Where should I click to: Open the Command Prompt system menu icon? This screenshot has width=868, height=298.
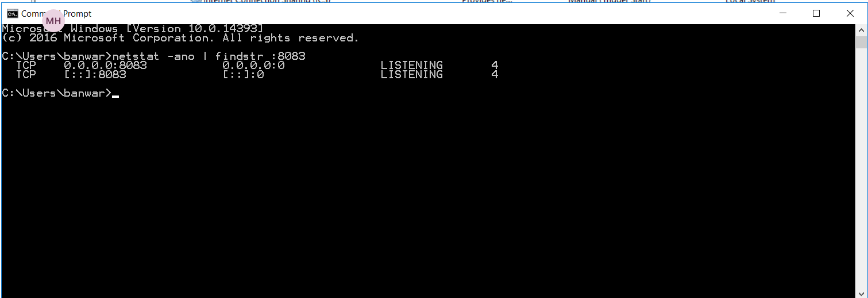(11, 14)
